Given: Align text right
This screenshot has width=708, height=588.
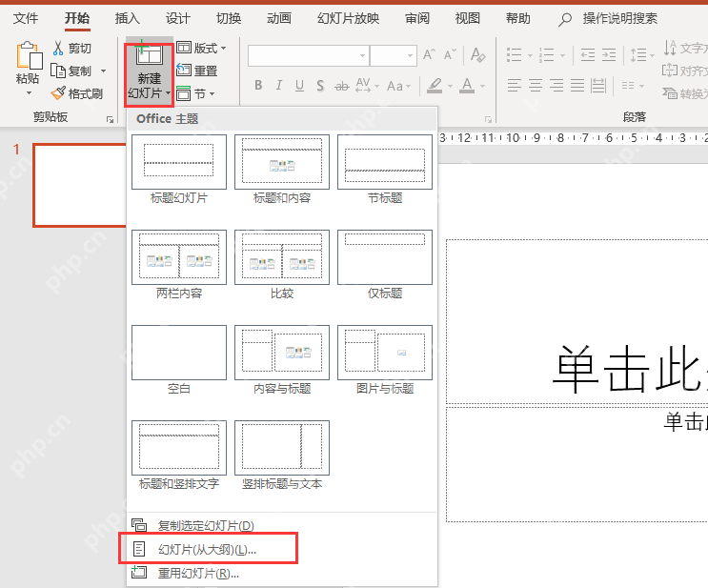Looking at the screenshot, I should click(556, 86).
